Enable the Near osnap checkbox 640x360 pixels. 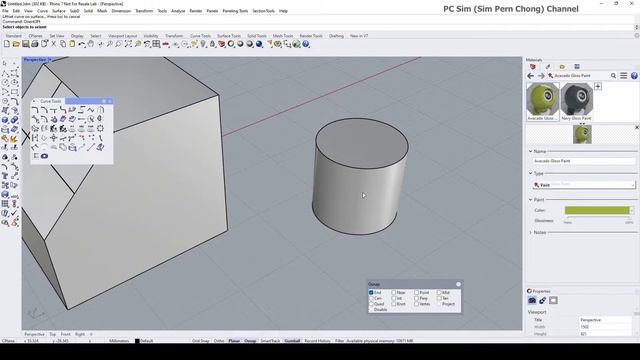coord(393,293)
